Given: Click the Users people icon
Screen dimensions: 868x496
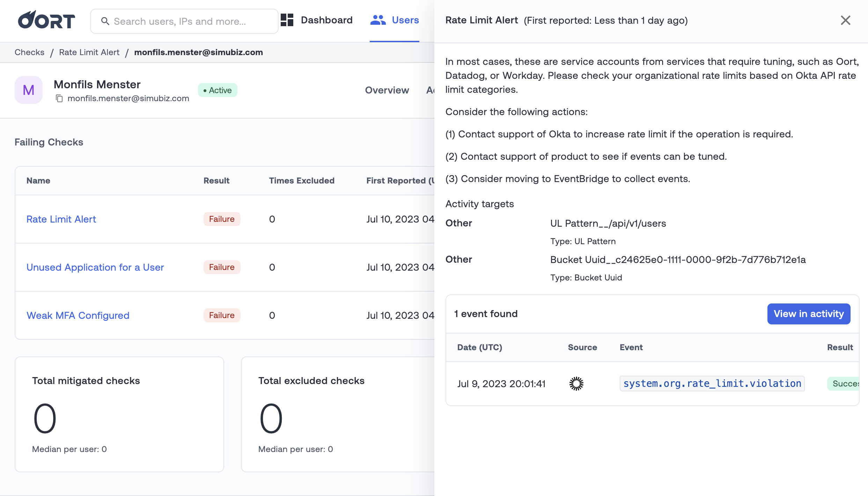Looking at the screenshot, I should click(x=378, y=20).
